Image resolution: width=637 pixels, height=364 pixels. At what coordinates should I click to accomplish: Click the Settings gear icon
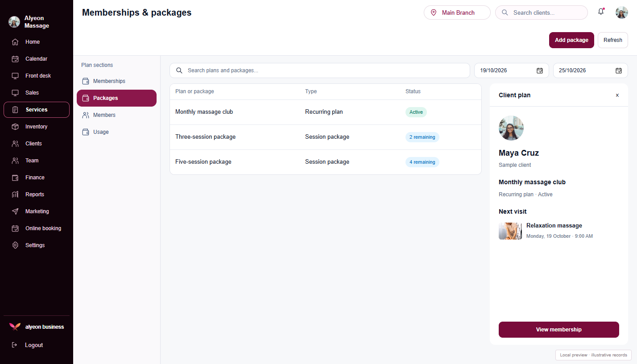[15, 245]
